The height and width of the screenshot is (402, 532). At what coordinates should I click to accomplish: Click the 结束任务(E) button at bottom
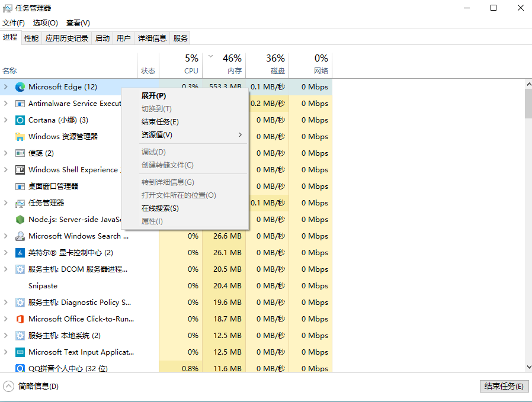[504, 386]
